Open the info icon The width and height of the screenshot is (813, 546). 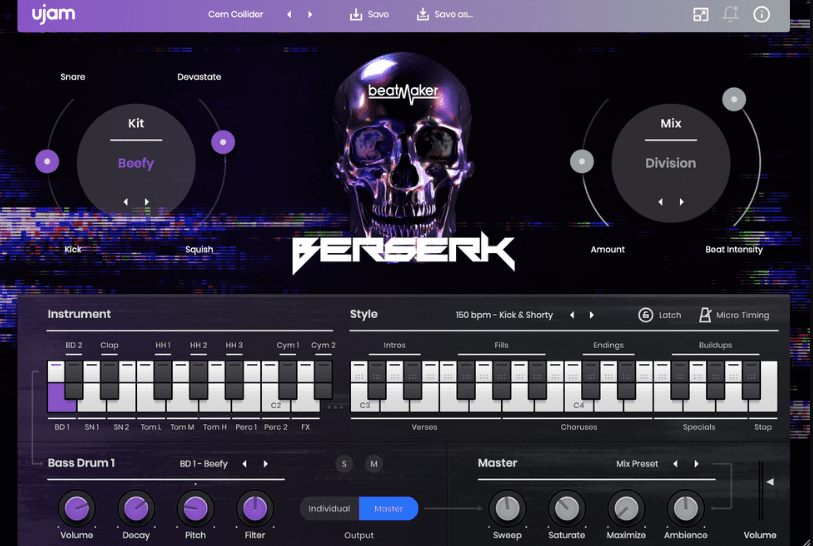[x=761, y=14]
